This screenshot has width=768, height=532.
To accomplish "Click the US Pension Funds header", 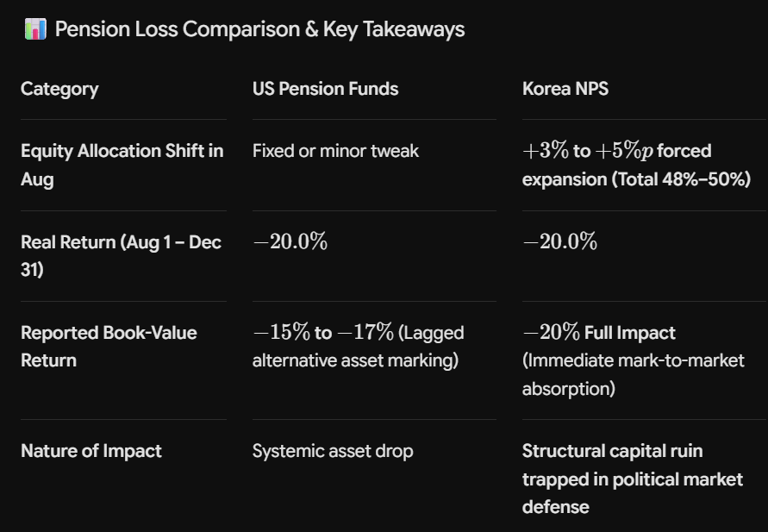I will pos(325,89).
